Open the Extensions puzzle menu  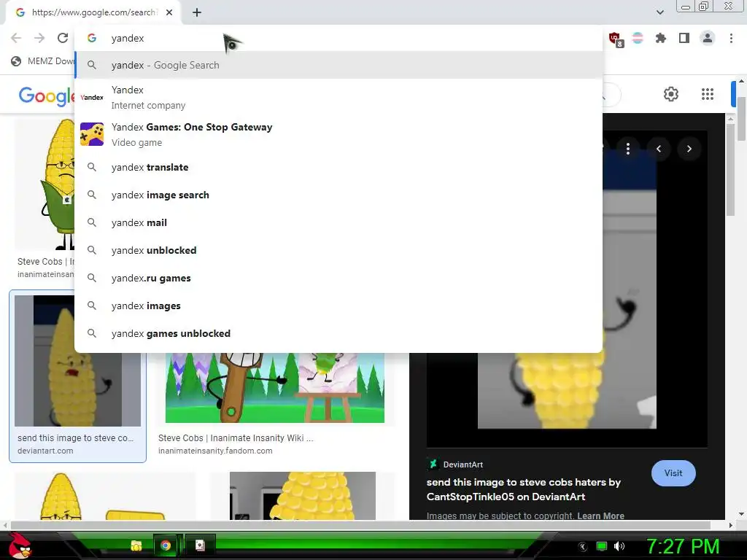point(661,38)
